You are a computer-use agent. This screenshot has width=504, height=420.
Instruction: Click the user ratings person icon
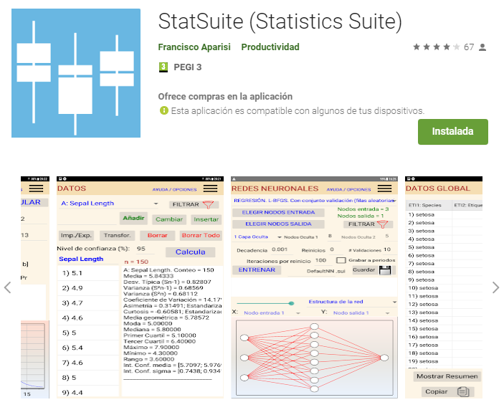coord(482,47)
